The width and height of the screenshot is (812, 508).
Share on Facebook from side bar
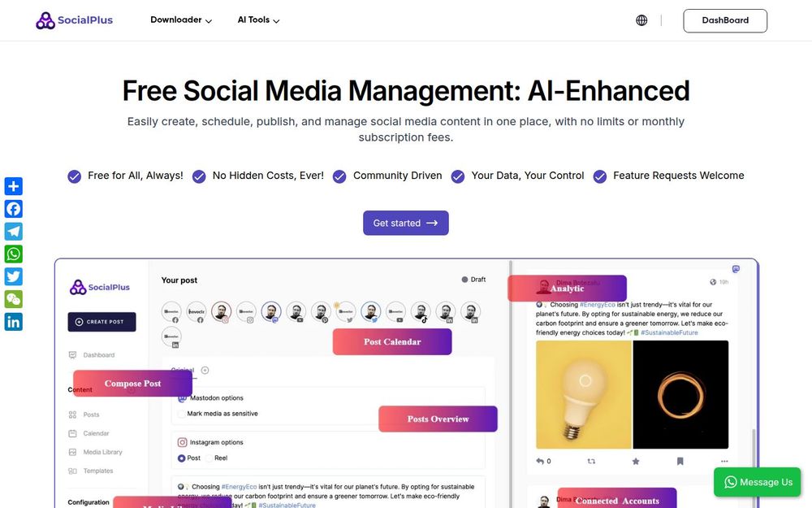[x=14, y=209]
